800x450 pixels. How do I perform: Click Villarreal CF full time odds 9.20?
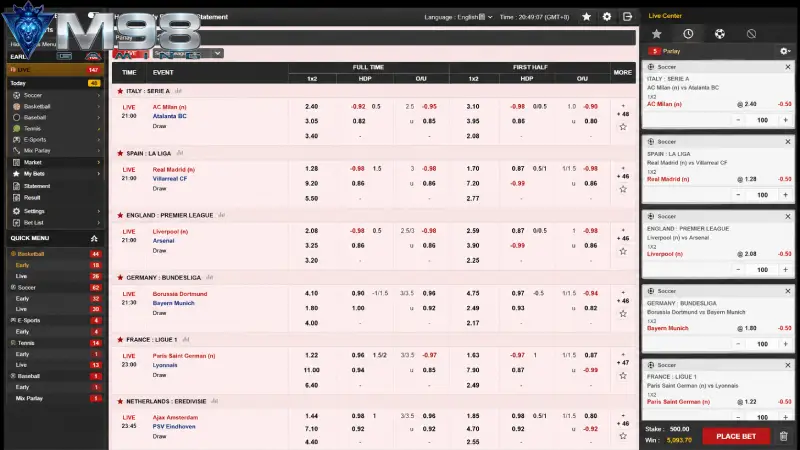pos(312,183)
